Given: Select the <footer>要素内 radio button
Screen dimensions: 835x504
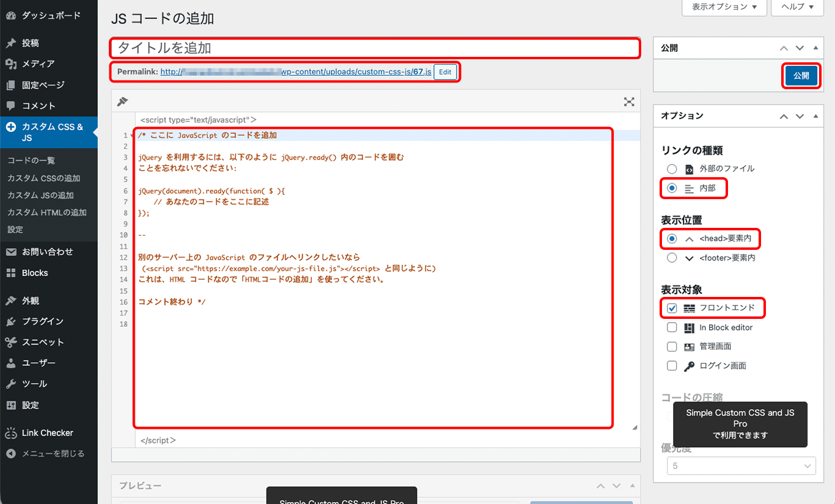Looking at the screenshot, I should coord(672,258).
